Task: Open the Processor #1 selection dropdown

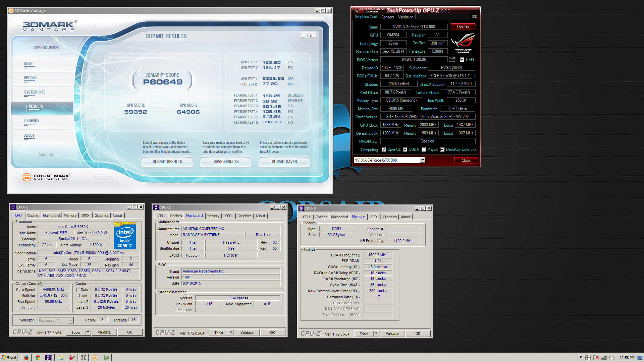Action: 71,320
